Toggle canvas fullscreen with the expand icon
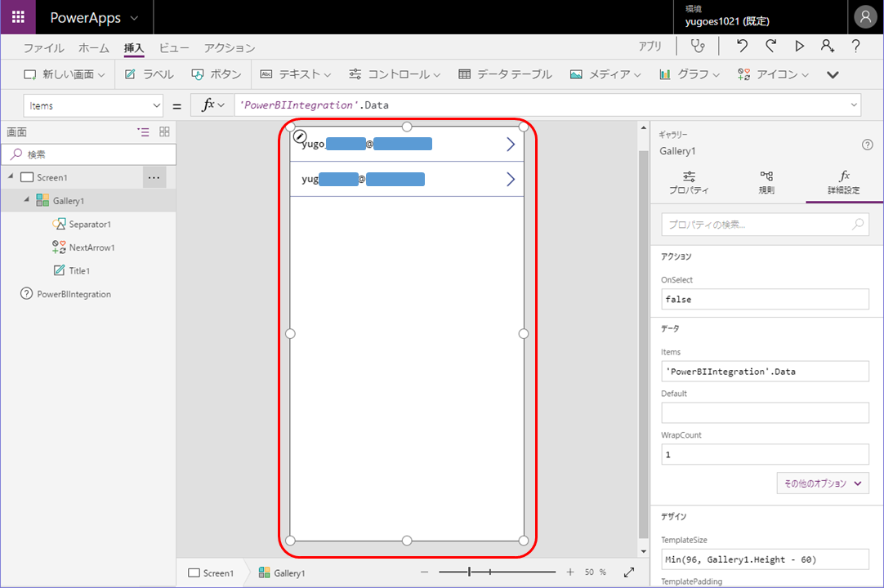Screen dimensions: 884x588 point(628,572)
